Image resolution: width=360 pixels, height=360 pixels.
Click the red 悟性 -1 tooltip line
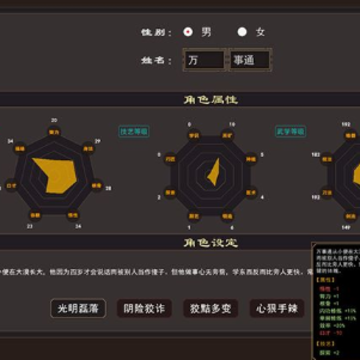[x=329, y=289]
